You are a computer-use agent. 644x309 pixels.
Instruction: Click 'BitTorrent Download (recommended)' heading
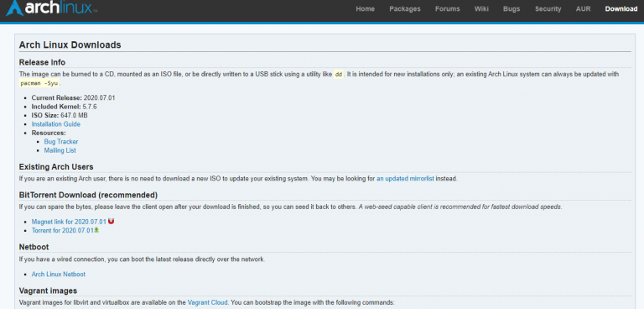pos(88,195)
